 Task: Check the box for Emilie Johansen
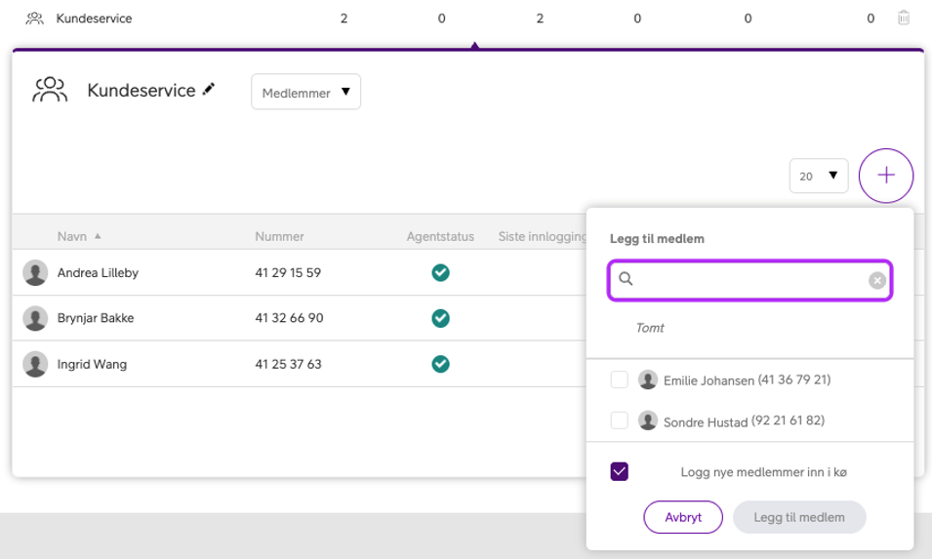pyautogui.click(x=619, y=380)
